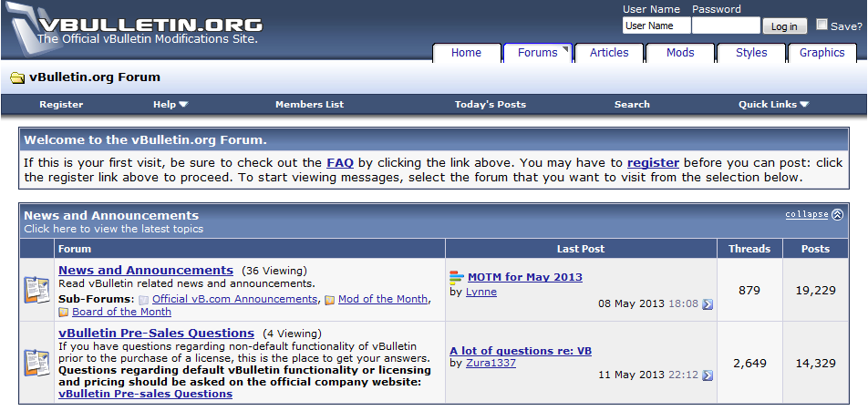Switch to the Graphics tab
The width and height of the screenshot is (868, 411).
coord(822,53)
